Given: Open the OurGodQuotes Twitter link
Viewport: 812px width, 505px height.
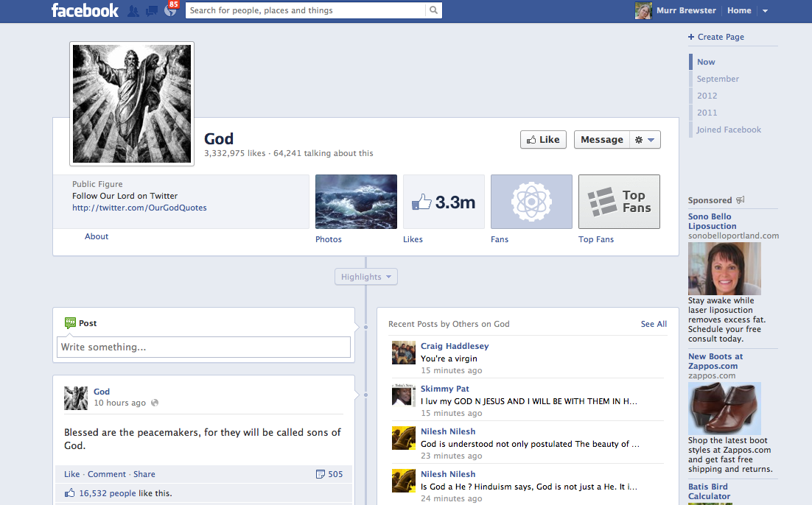Looking at the screenshot, I should [139, 208].
